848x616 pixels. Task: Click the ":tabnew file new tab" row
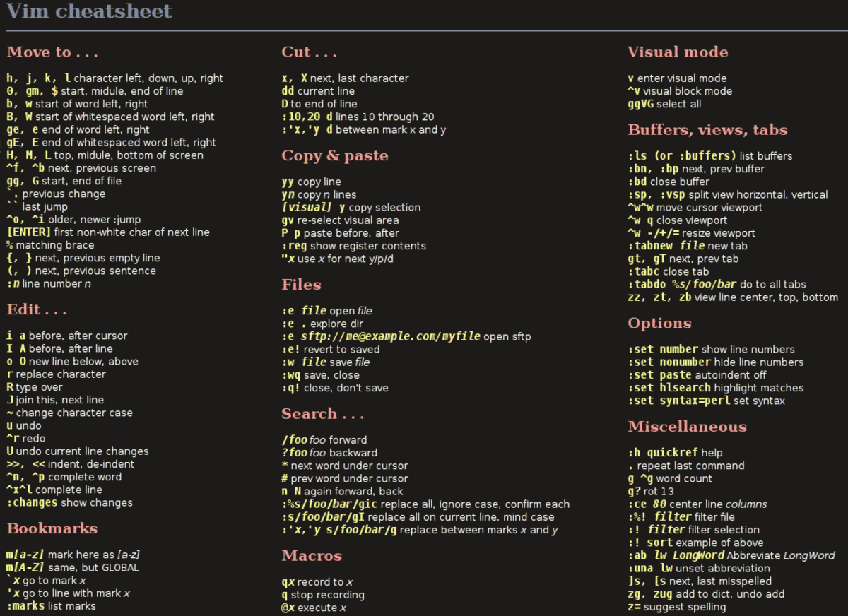(x=688, y=246)
